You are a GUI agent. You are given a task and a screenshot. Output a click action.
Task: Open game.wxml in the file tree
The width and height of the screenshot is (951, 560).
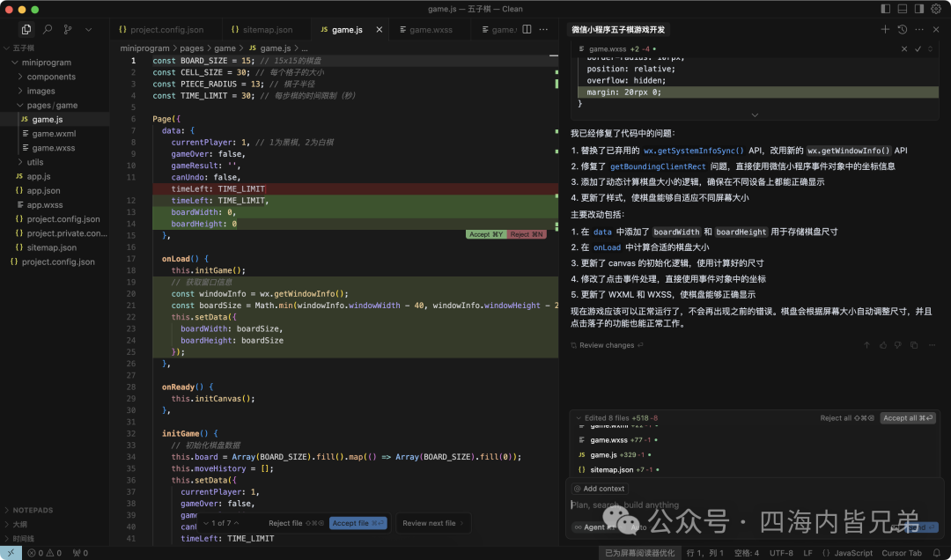(54, 134)
